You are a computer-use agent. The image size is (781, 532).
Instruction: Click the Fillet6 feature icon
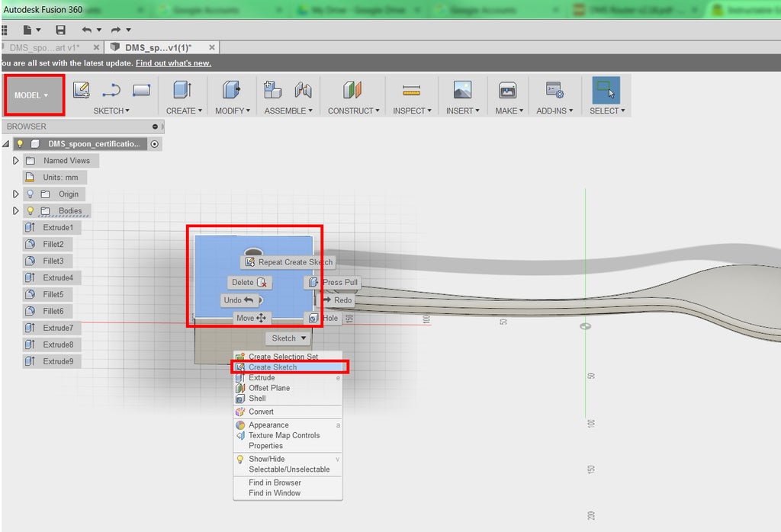click(30, 311)
